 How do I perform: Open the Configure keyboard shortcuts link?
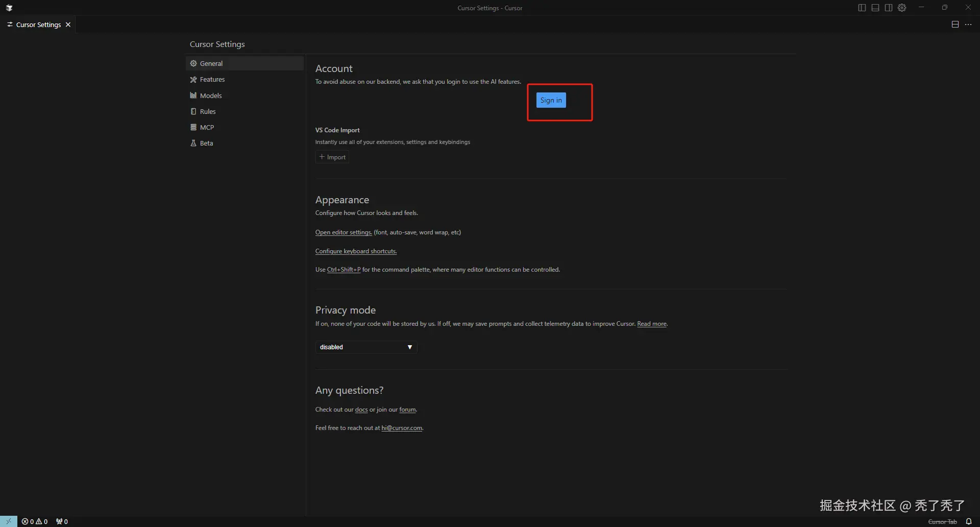[356, 251]
